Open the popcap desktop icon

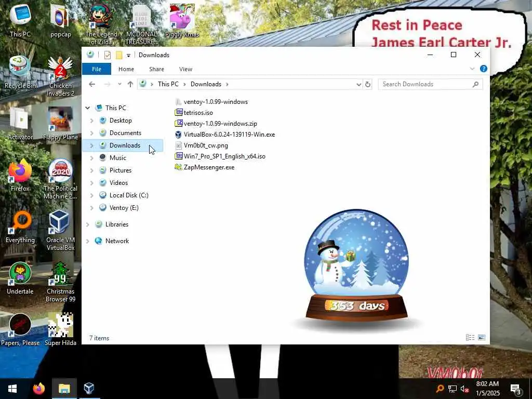point(60,20)
